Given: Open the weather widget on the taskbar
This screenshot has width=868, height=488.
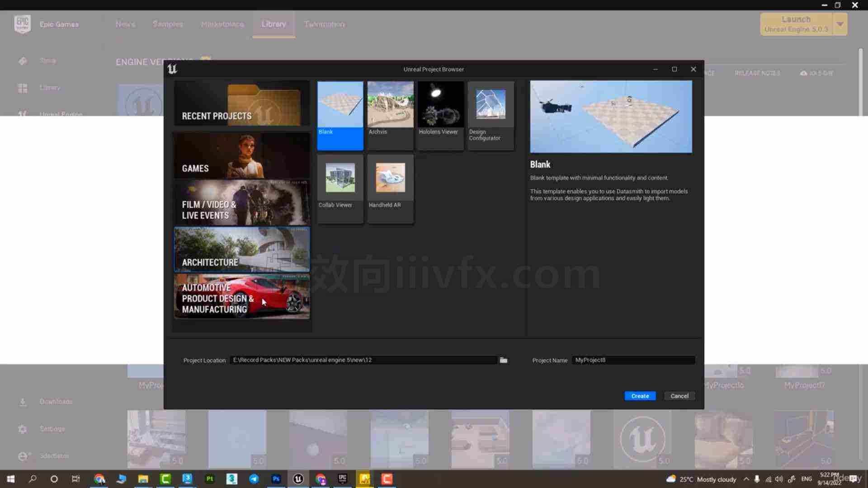Looking at the screenshot, I should click(701, 479).
